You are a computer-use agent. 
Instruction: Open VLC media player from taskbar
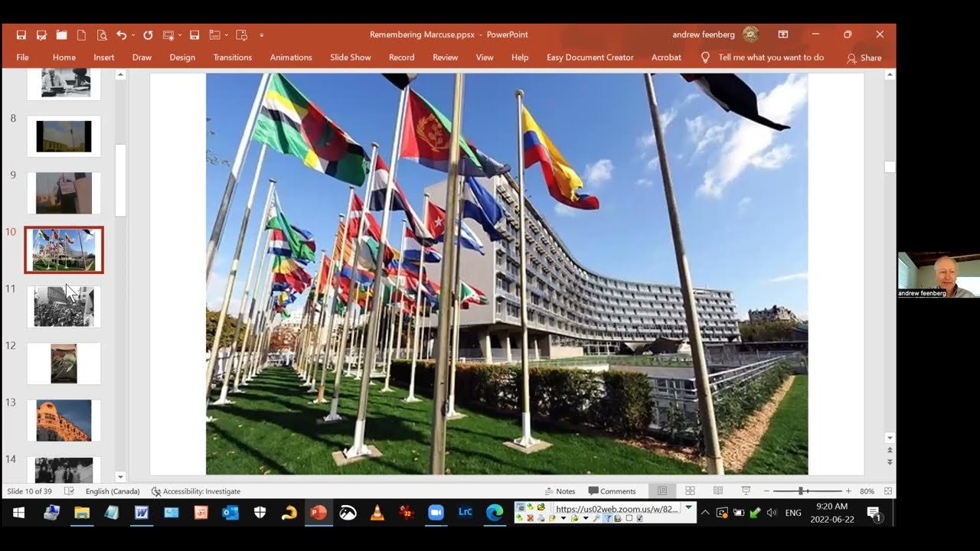377,514
